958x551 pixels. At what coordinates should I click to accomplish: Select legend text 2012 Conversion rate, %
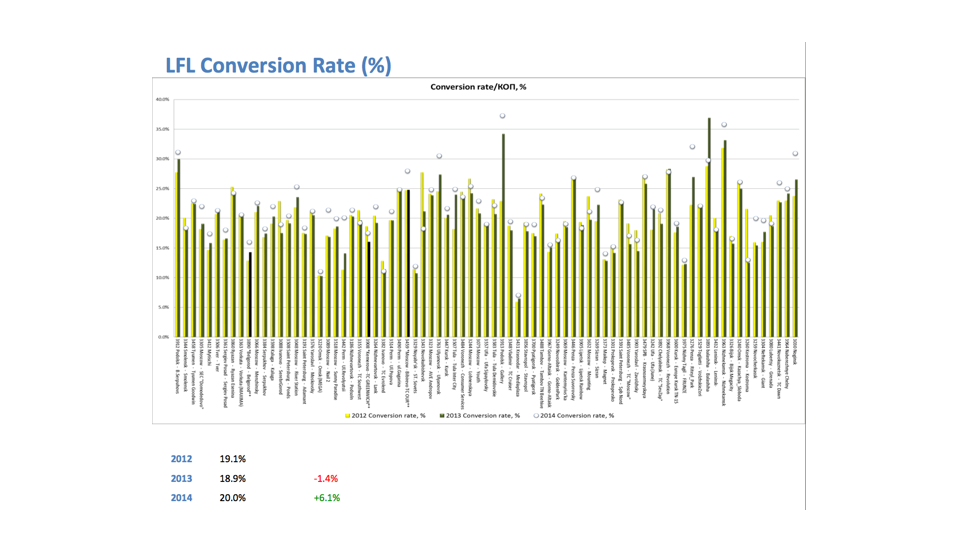click(x=389, y=415)
